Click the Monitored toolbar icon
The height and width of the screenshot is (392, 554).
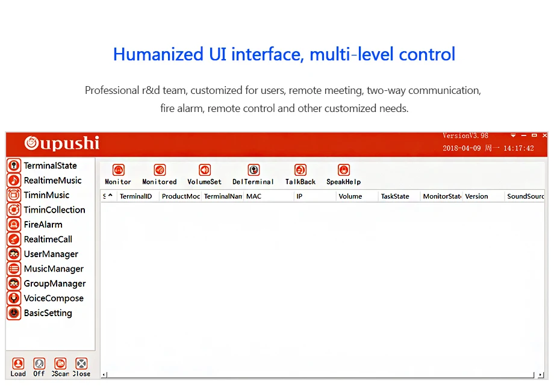point(160,170)
